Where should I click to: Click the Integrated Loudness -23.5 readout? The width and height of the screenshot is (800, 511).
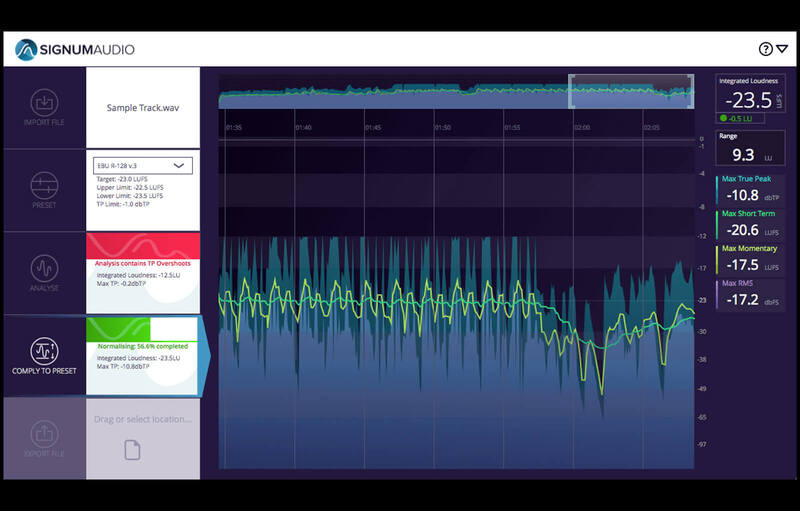click(750, 95)
